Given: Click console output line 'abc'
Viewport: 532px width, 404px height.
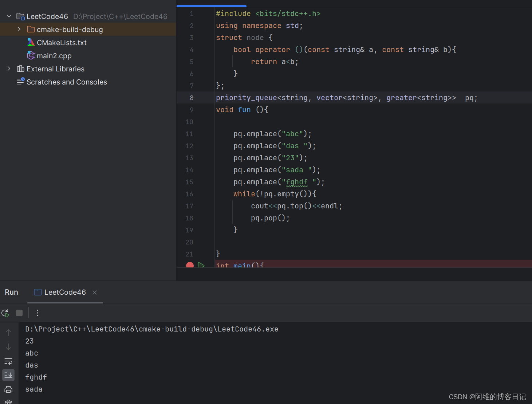Looking at the screenshot, I should (32, 353).
